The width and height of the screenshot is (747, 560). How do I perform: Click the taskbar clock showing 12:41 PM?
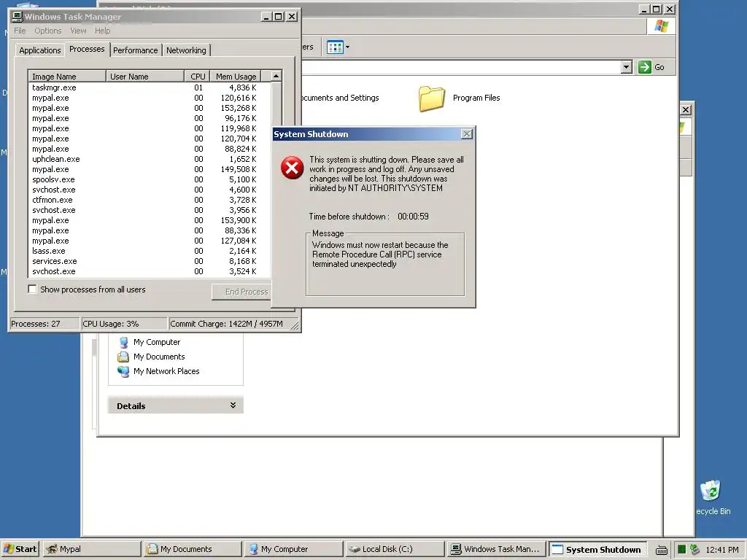click(721, 550)
